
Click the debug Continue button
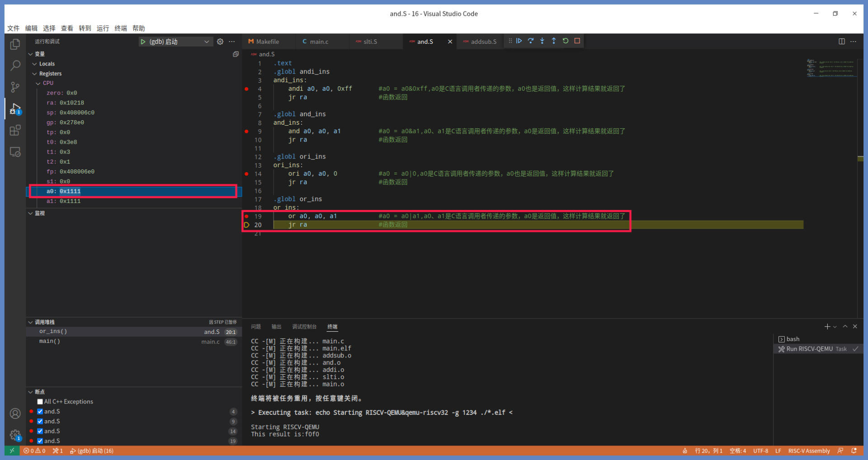[x=519, y=41]
